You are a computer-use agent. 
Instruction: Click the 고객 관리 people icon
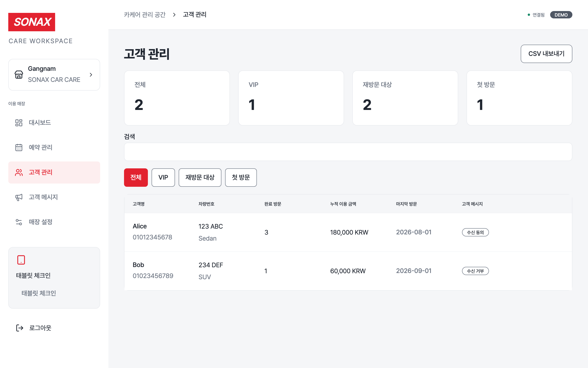coord(19,172)
